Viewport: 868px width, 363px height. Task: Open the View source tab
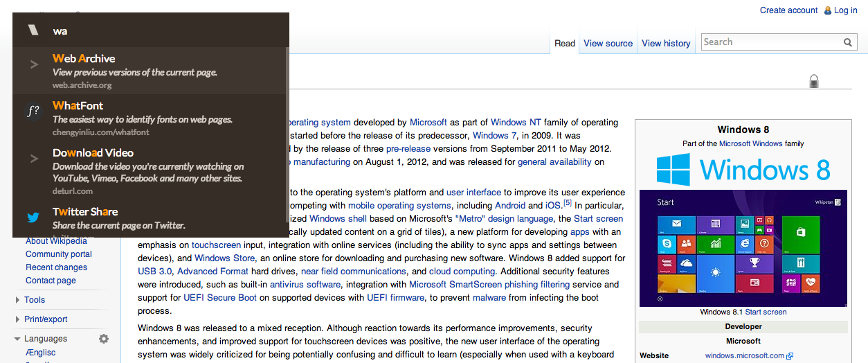[x=608, y=43]
